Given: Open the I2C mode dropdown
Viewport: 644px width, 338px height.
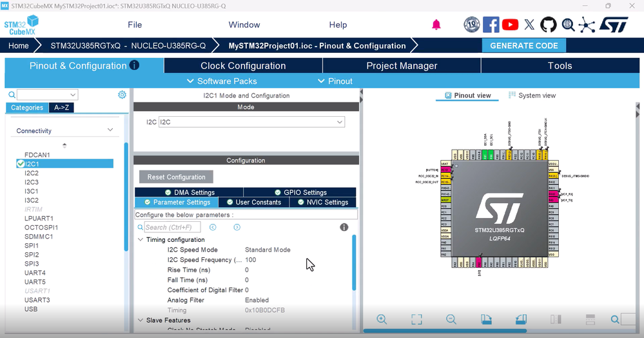Looking at the screenshot, I should click(x=252, y=122).
